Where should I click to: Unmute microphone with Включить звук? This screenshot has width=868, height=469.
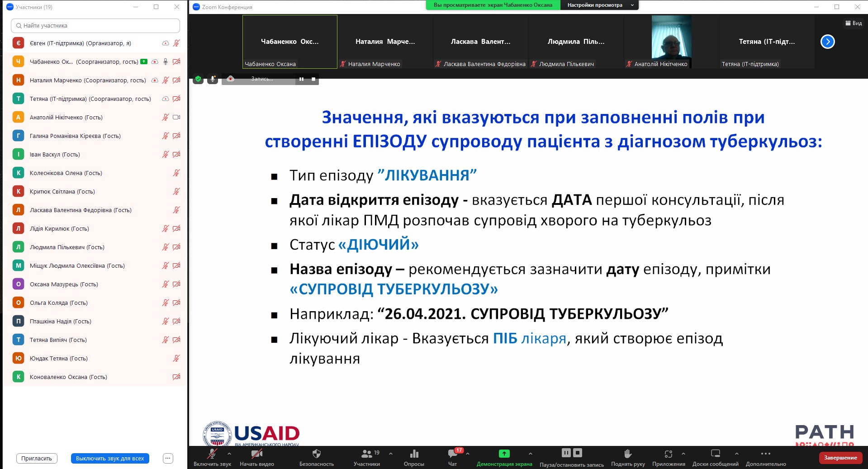pyautogui.click(x=212, y=454)
